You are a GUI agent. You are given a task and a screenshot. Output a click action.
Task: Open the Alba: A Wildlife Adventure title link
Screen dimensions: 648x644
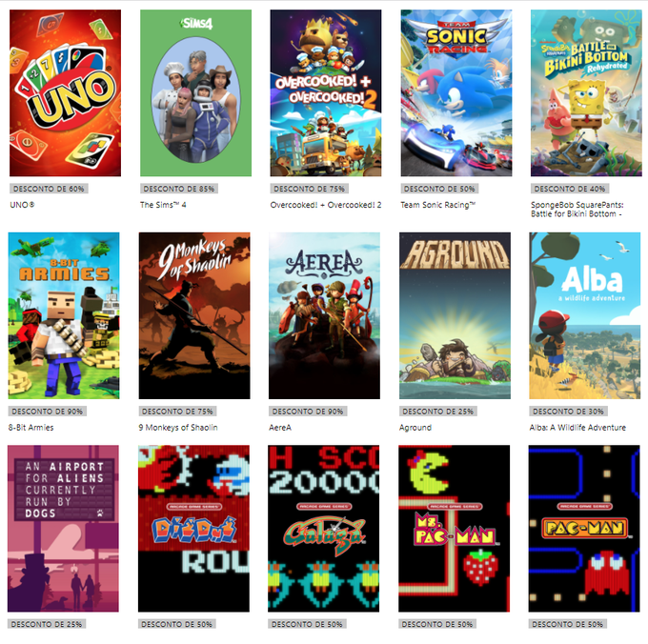point(577,428)
